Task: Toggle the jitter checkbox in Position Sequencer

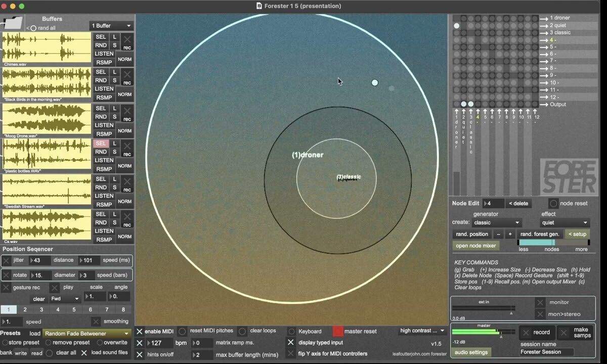Action: [x=7, y=260]
